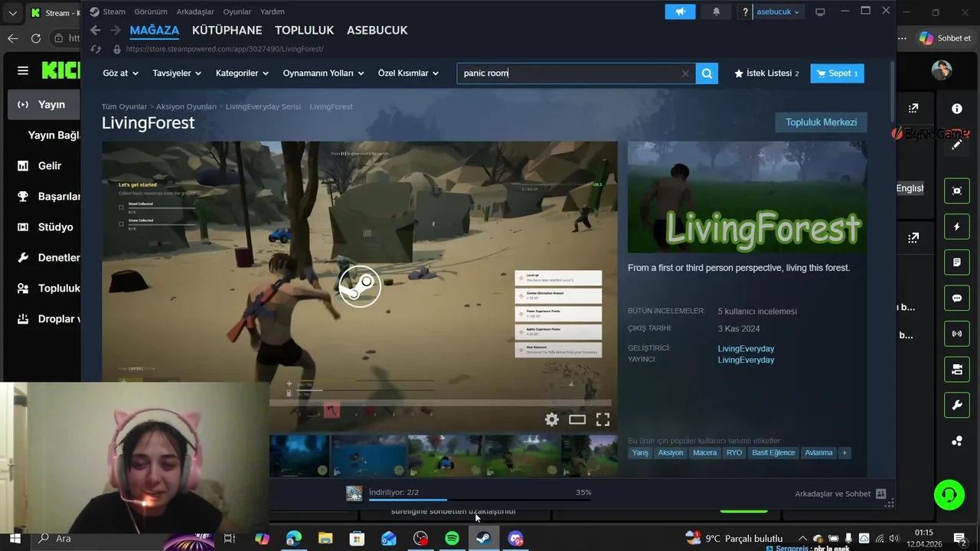Screen dimensions: 980x551
Task: Click the green headset support button
Action: [949, 494]
